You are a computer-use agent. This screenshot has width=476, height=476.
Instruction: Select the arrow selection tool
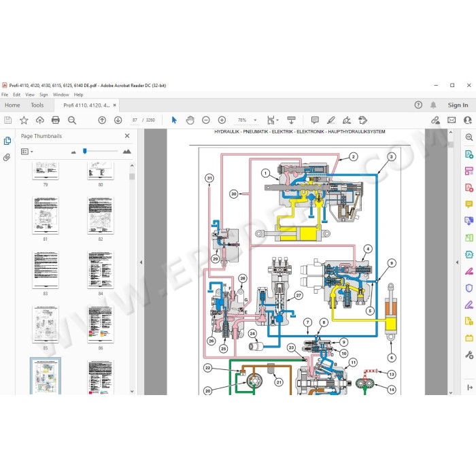point(174,120)
